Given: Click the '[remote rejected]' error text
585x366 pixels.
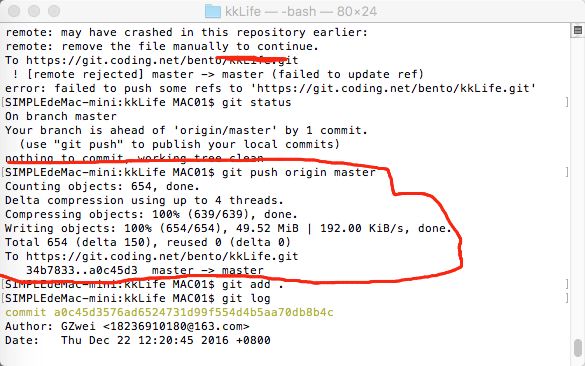Looking at the screenshot, I should pos(85,74).
